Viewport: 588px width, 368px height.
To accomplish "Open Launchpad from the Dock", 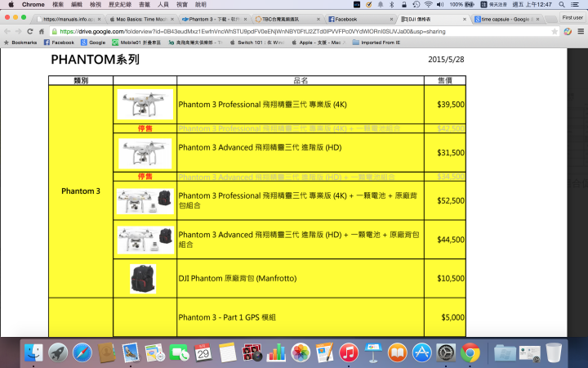I will (58, 352).
